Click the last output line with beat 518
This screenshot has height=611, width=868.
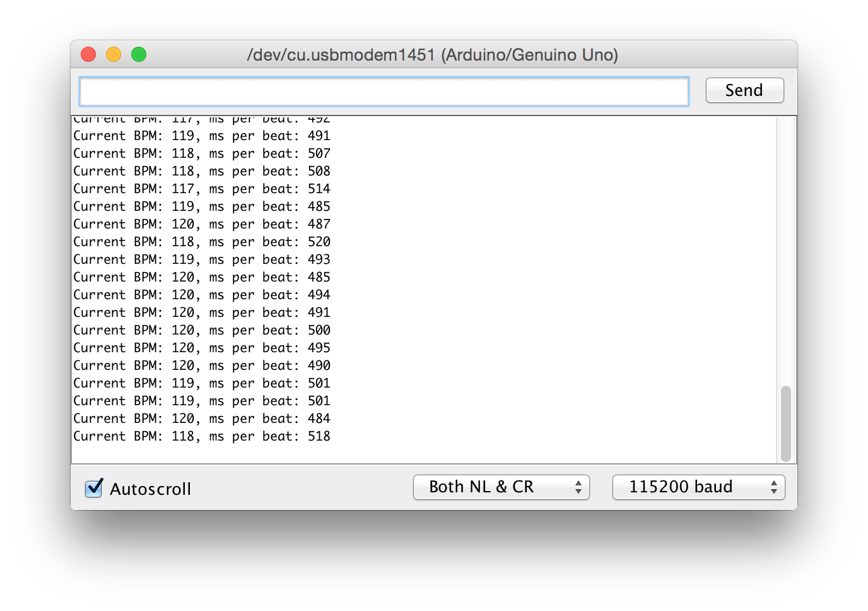click(x=202, y=436)
